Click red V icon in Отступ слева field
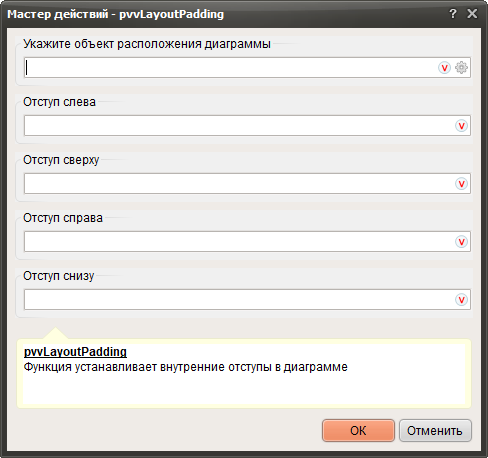 (462, 126)
